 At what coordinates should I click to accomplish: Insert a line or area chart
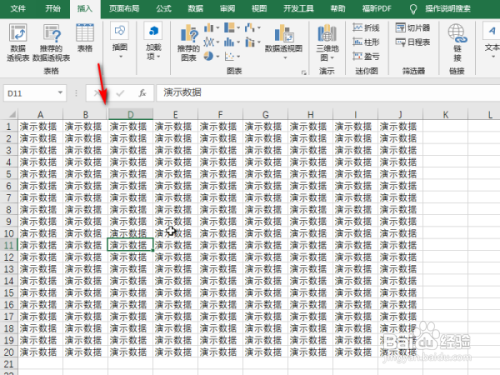[x=211, y=42]
